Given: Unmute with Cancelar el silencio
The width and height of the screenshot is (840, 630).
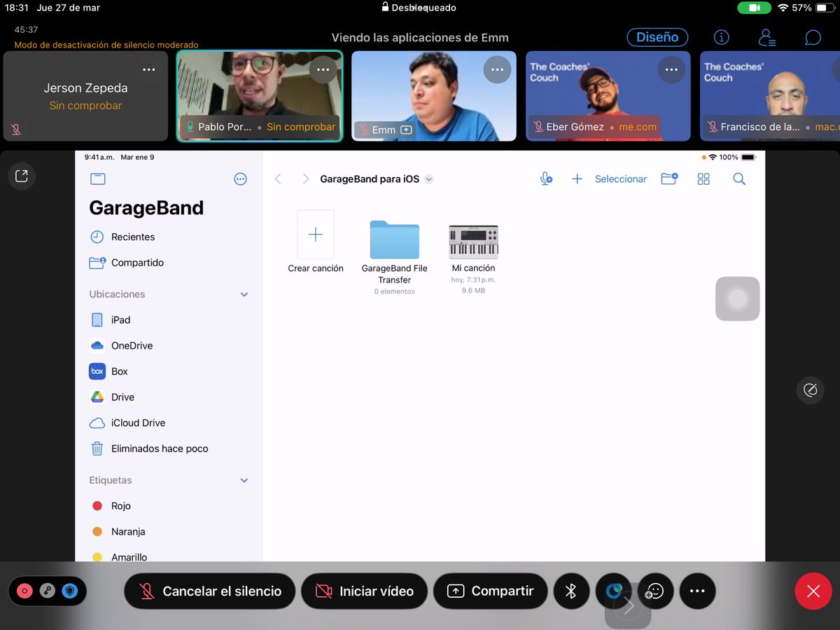Looking at the screenshot, I should [209, 591].
